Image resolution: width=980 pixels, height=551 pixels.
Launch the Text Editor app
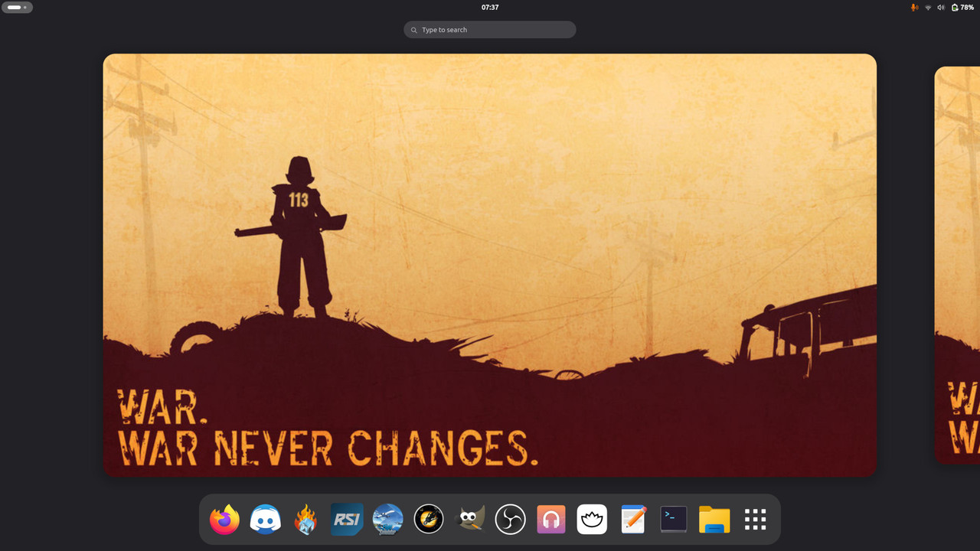[x=632, y=519]
